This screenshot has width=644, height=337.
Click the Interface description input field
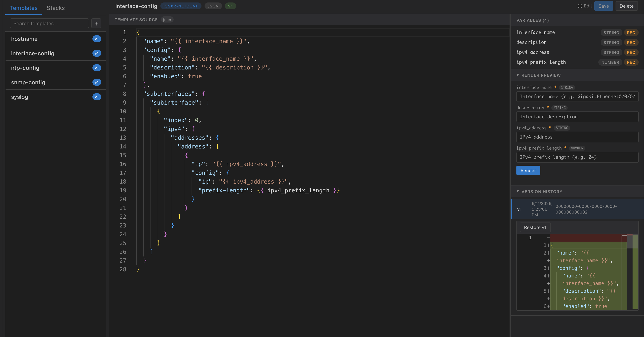point(577,117)
